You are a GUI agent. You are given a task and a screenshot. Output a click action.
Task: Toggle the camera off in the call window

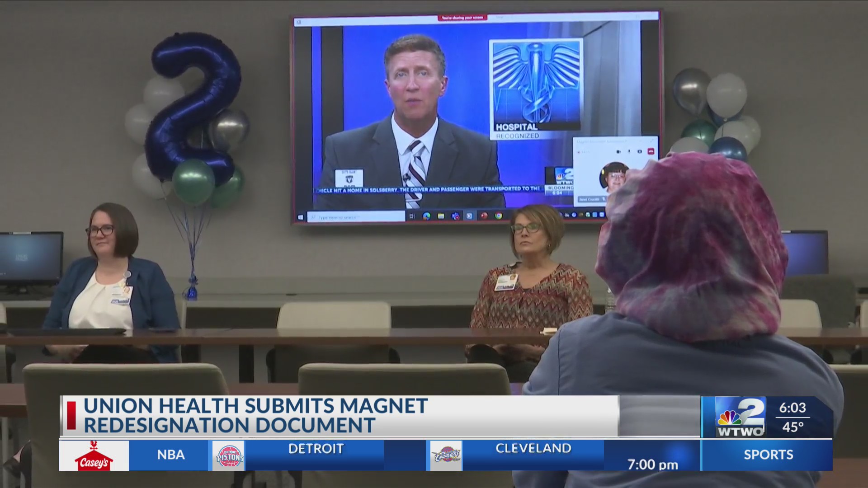619,151
